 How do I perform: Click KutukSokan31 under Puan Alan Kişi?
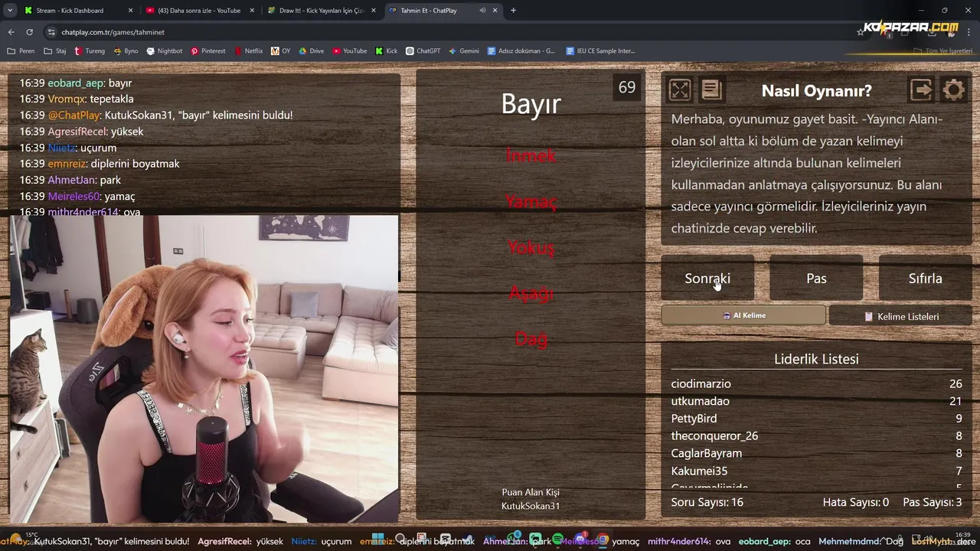coord(531,506)
